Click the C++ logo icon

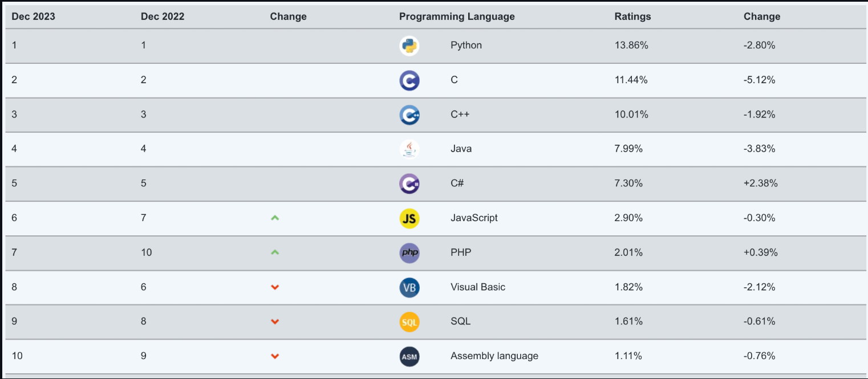point(409,115)
